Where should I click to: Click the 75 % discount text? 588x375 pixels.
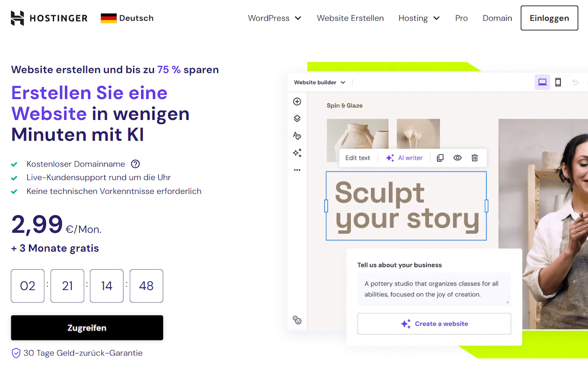(169, 70)
